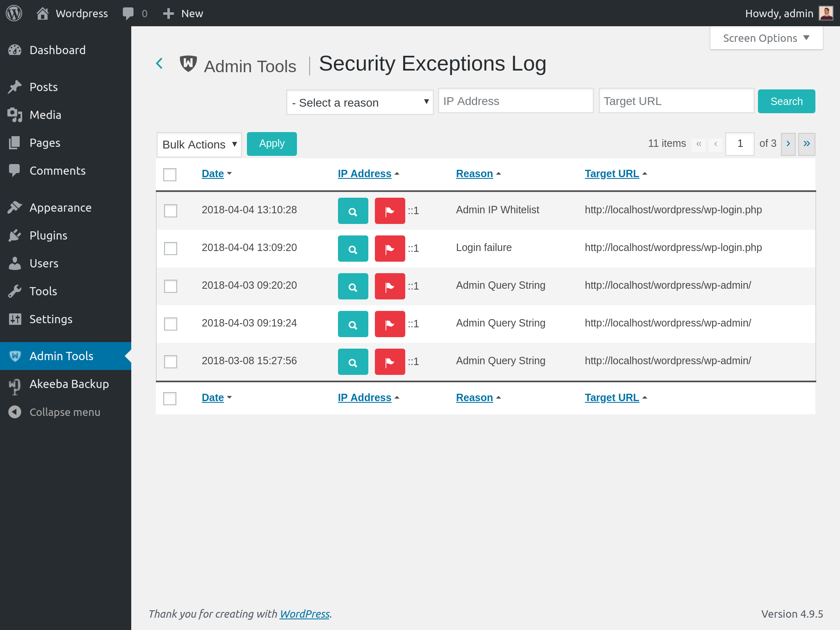Tick checkbox for 2018-03-08 15:27:56 row
840x630 pixels.
point(171,362)
